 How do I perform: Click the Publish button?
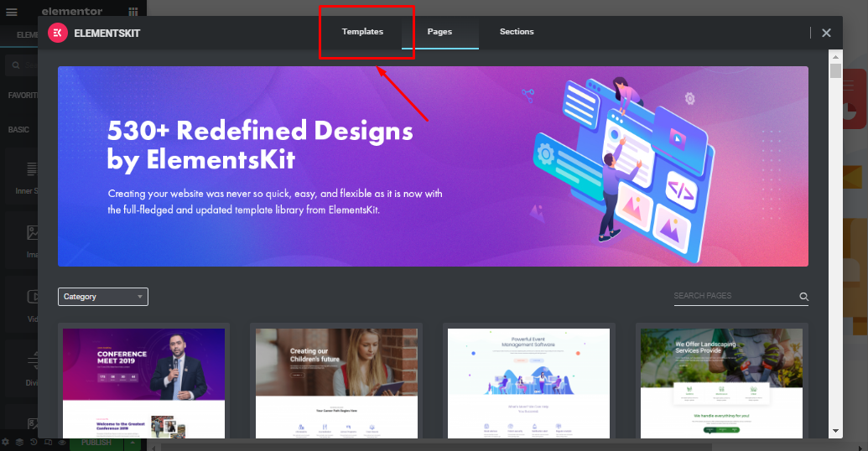pos(96,443)
